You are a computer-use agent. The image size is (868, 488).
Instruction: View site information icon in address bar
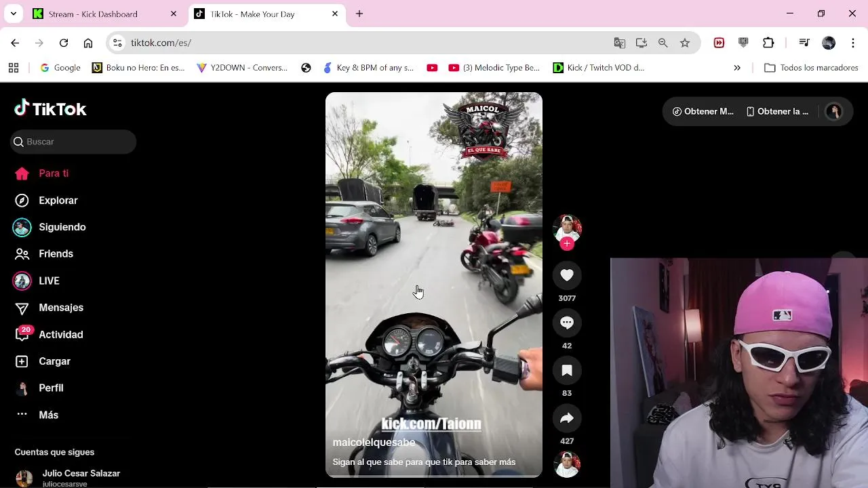coord(117,43)
